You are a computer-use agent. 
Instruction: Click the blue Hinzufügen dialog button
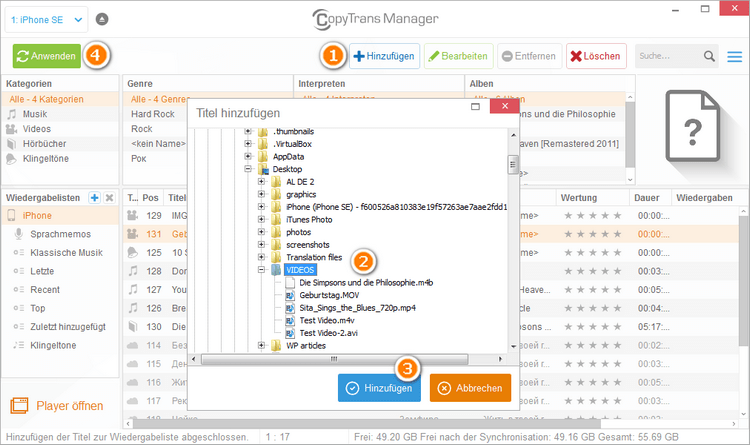(379, 388)
